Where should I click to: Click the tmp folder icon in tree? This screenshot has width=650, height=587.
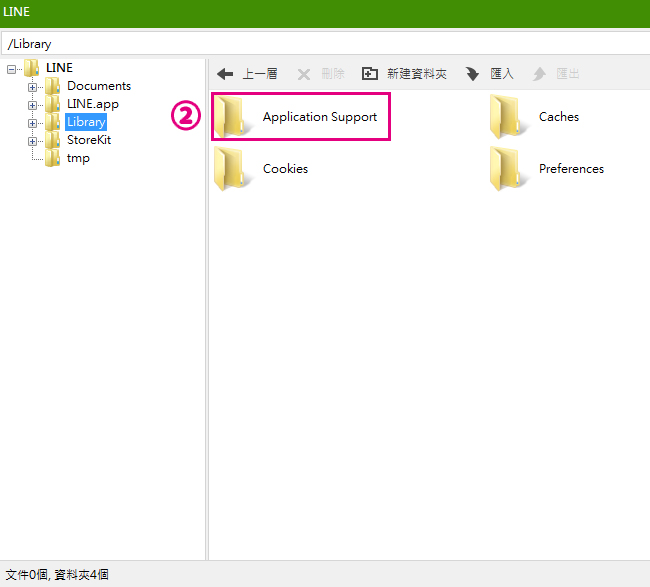pyautogui.click(x=53, y=158)
